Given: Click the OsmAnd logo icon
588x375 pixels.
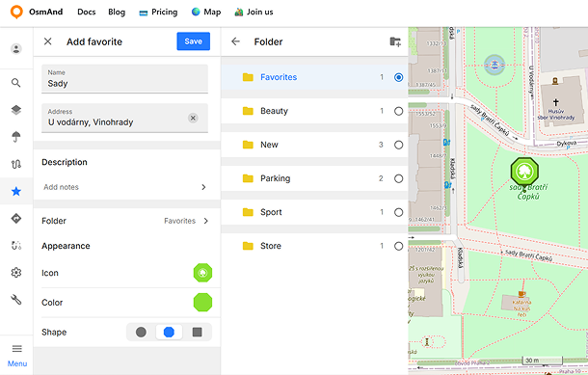Looking at the screenshot, I should pyautogui.click(x=16, y=12).
